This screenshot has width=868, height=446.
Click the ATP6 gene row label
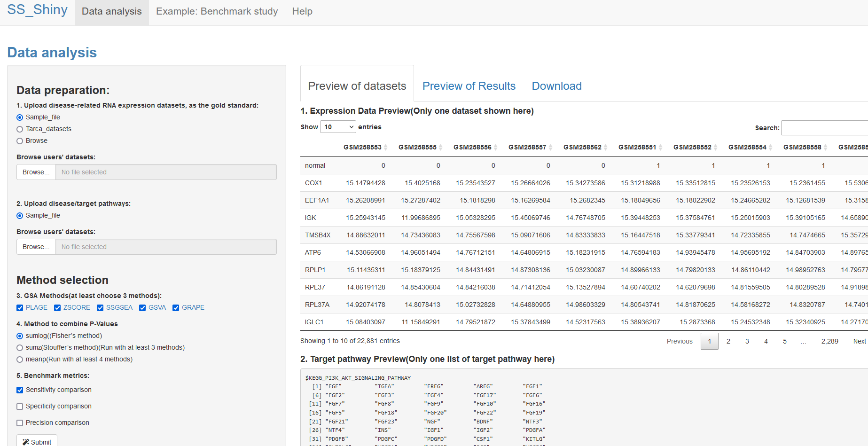pos(313,252)
